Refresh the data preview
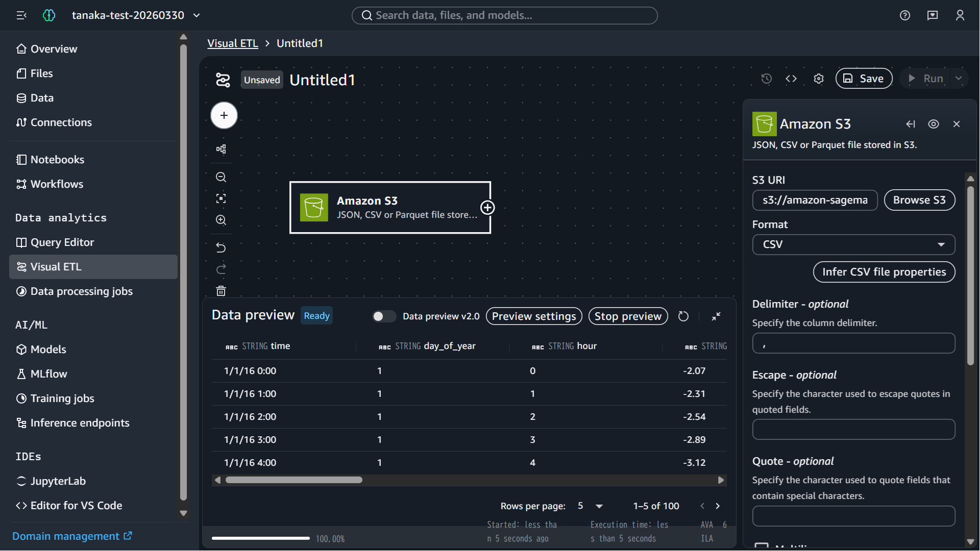 (683, 316)
